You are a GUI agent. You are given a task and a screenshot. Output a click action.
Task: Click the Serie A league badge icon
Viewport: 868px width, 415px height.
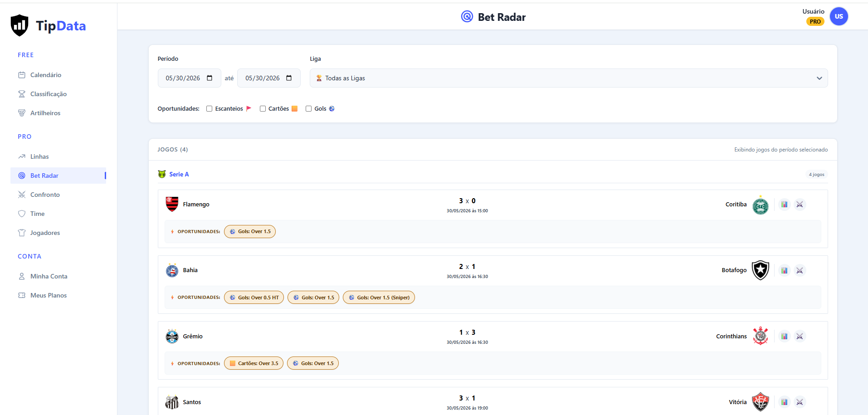[162, 174]
